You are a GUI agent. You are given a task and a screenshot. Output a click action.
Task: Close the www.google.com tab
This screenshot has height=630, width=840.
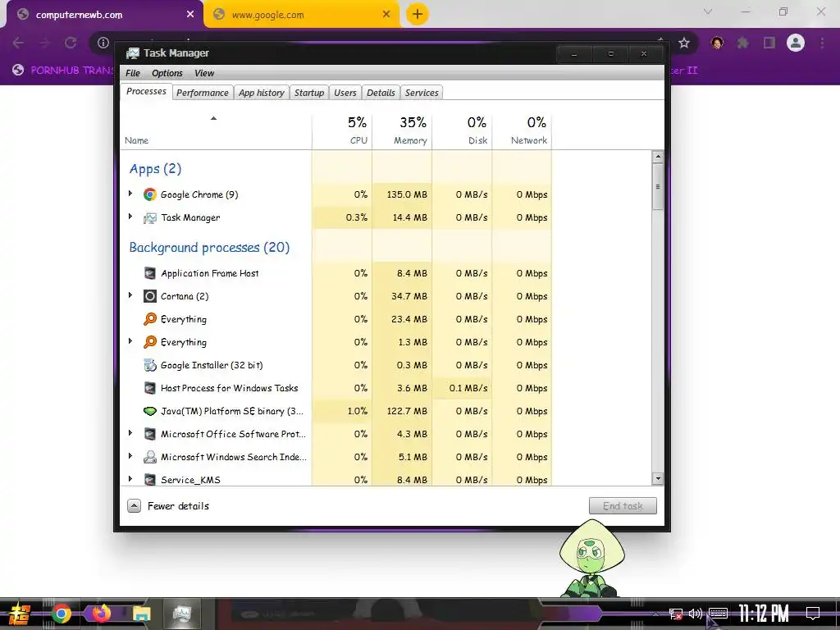coord(386,15)
